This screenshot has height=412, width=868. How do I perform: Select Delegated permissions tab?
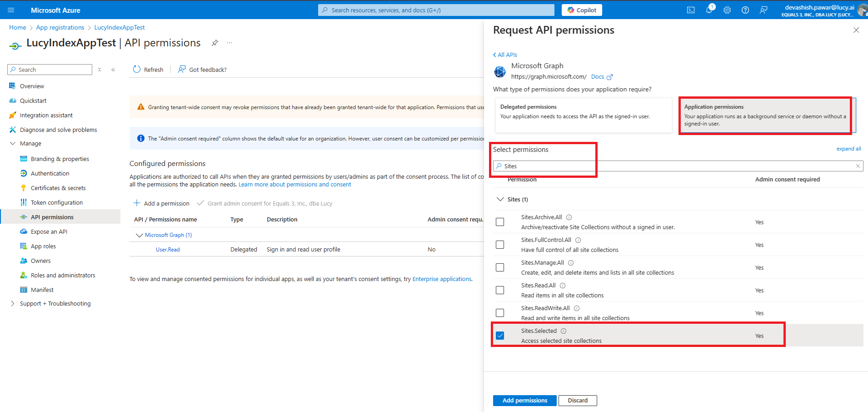(x=583, y=115)
